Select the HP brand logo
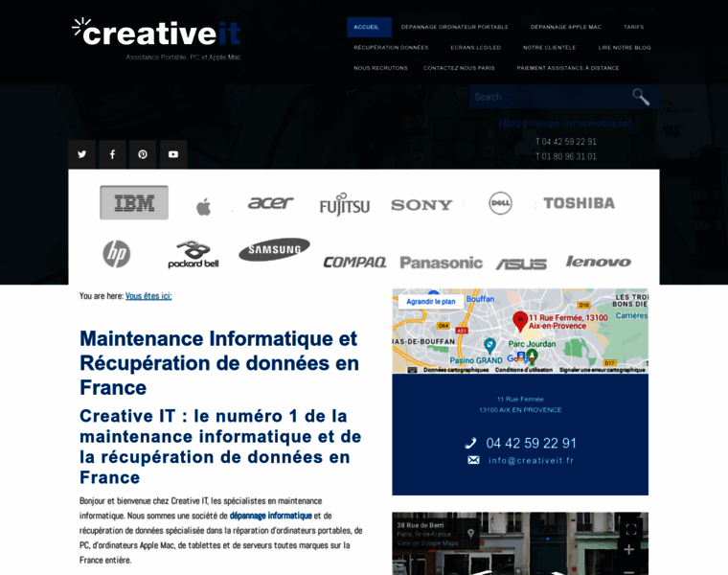 pos(117,254)
